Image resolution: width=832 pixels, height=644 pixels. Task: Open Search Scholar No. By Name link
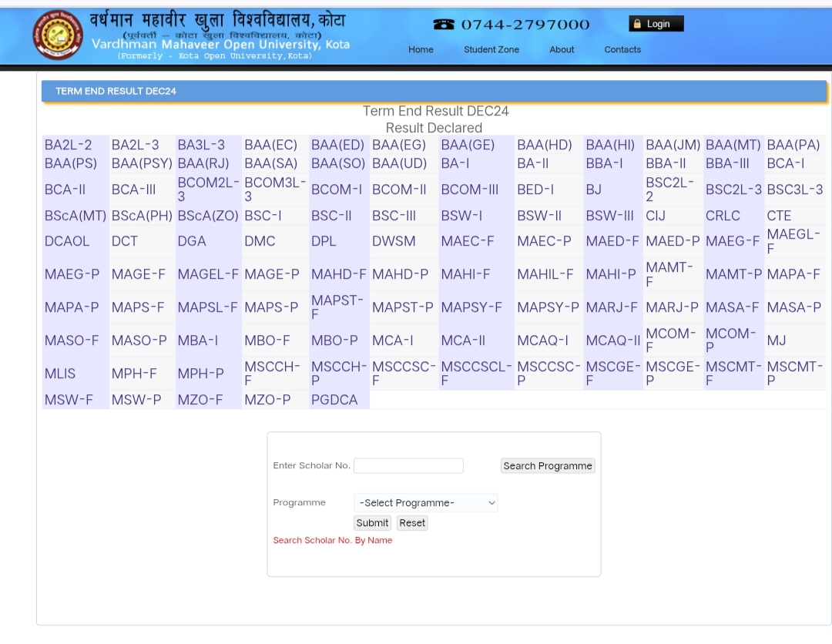pos(333,541)
